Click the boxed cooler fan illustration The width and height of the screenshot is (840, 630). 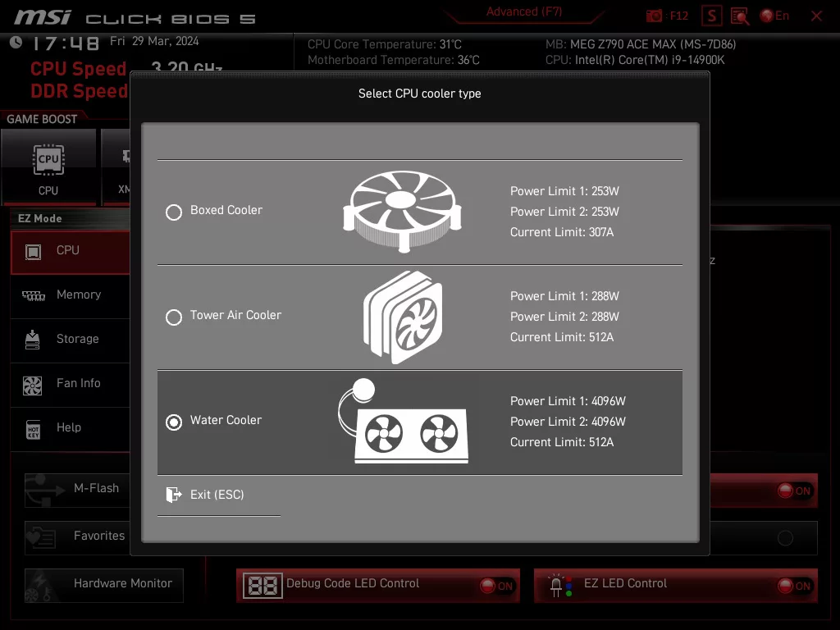402,211
